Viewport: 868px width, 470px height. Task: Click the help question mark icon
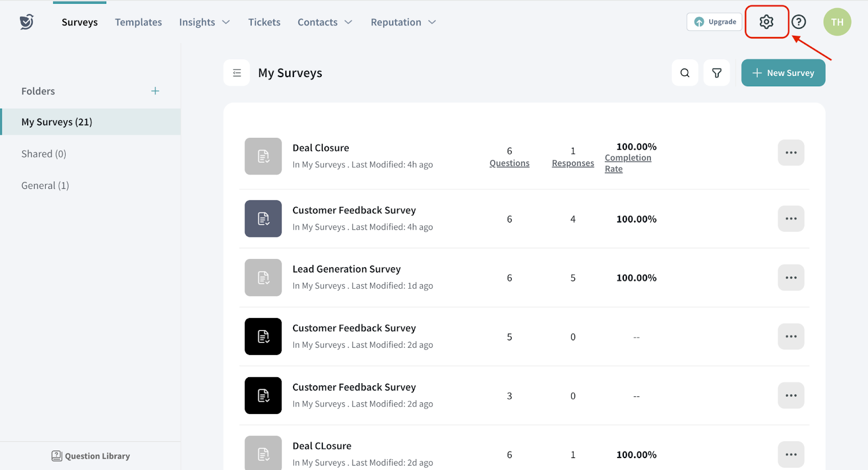pyautogui.click(x=799, y=22)
